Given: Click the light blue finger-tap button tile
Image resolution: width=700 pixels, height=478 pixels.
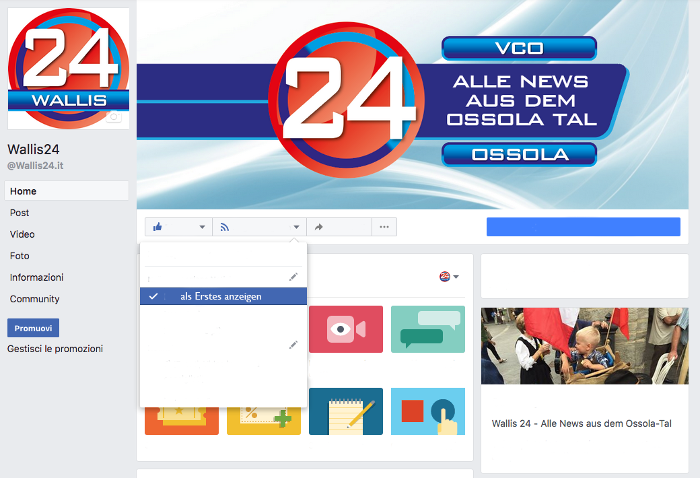Looking at the screenshot, I should click(x=428, y=411).
